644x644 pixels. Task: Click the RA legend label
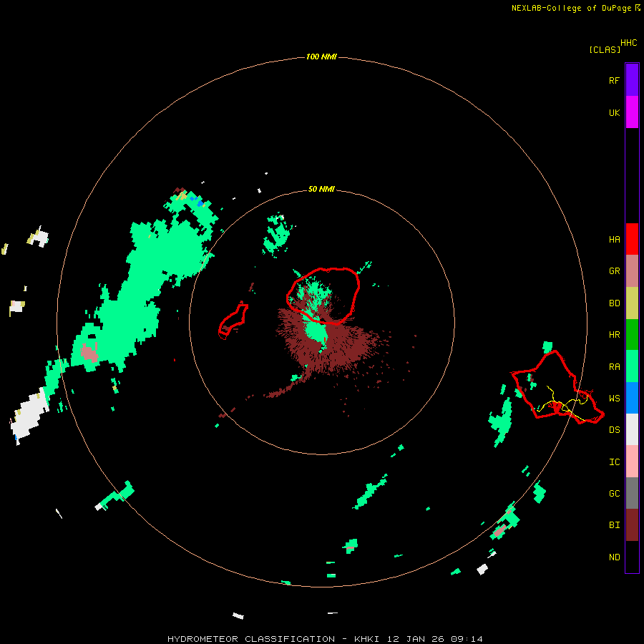(614, 367)
